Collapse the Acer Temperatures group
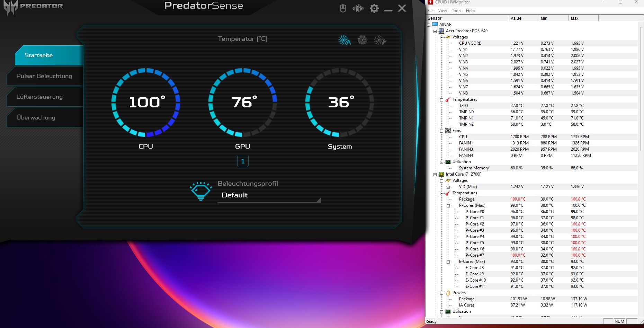Viewport: 644px width, 328px height. click(442, 100)
